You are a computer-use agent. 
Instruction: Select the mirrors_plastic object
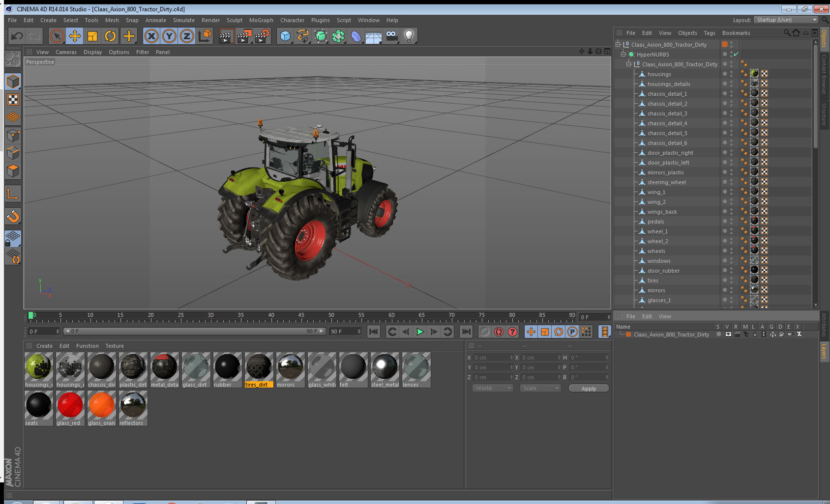(666, 172)
